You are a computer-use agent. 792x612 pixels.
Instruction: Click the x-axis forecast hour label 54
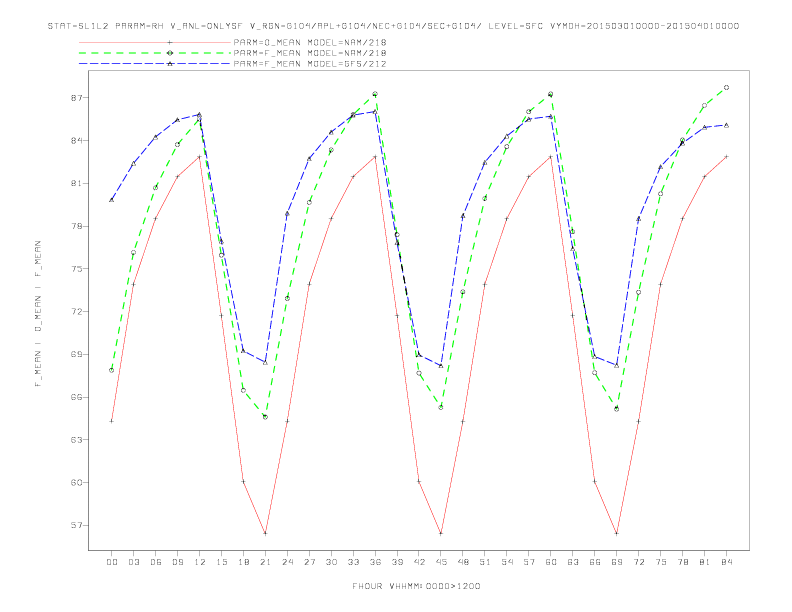tap(507, 562)
